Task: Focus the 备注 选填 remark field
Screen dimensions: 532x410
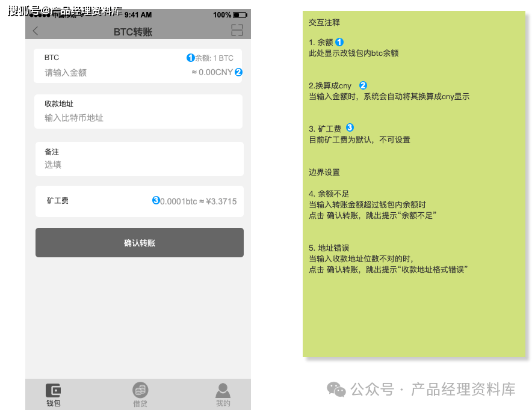Action: click(140, 159)
